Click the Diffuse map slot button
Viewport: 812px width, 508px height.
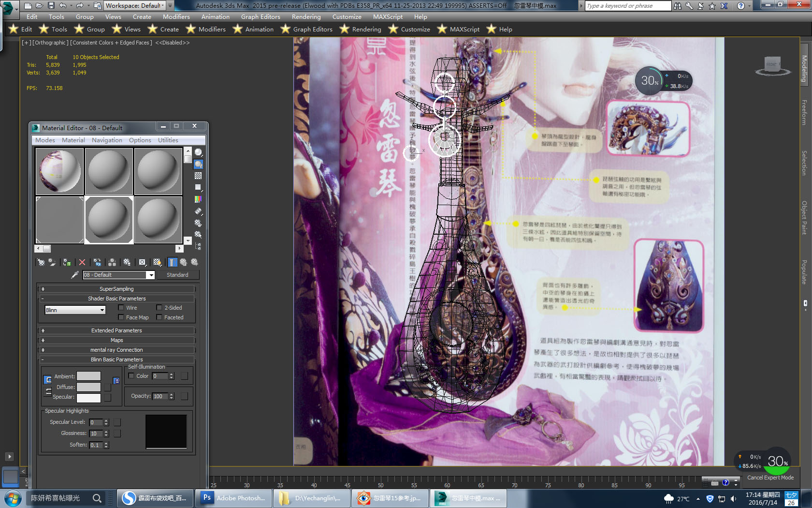click(107, 387)
